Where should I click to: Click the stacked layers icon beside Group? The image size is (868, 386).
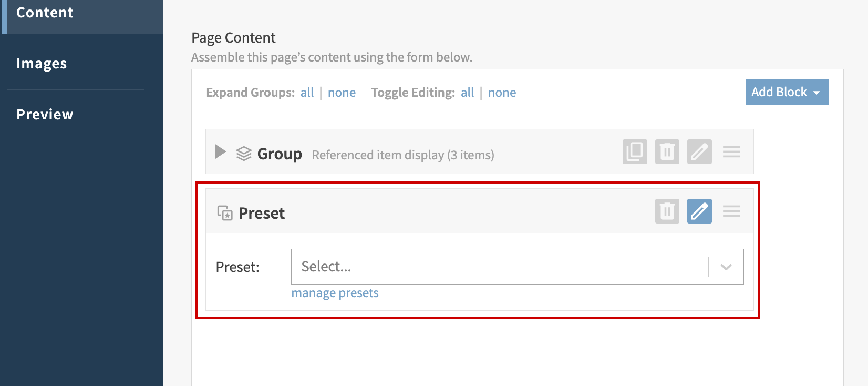244,154
